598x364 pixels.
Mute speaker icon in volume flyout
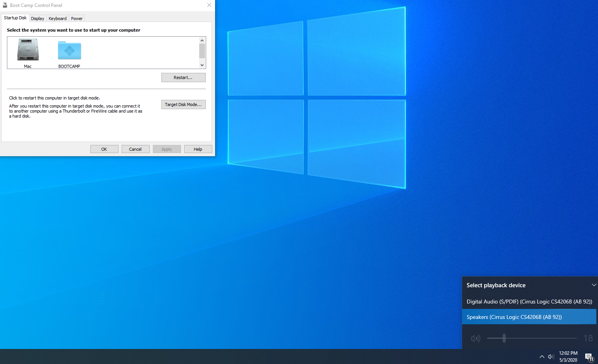476,338
